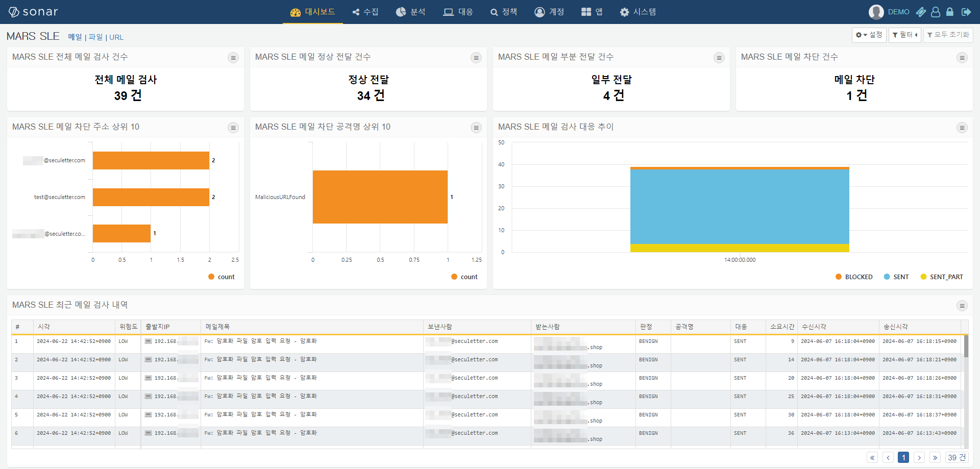Select row 2 mail subject text
Image resolution: width=980 pixels, height=469 pixels.
[x=260, y=359]
